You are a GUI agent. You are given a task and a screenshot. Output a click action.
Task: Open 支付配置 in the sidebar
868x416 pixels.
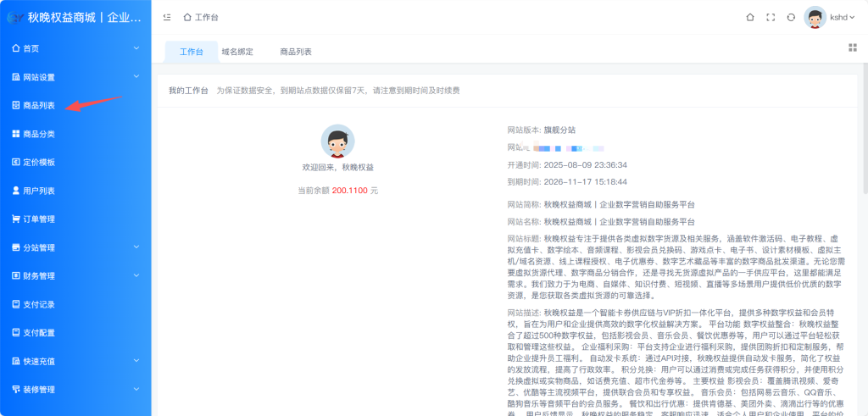[x=39, y=333]
